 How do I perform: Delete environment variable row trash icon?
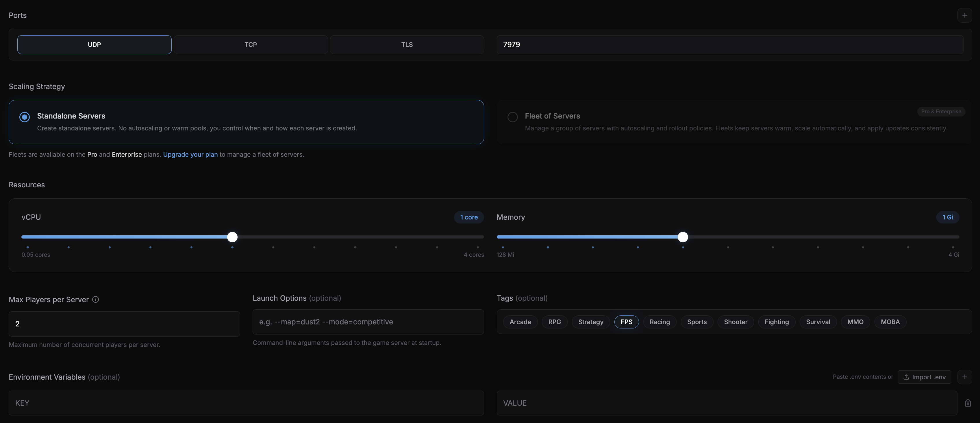tap(968, 403)
